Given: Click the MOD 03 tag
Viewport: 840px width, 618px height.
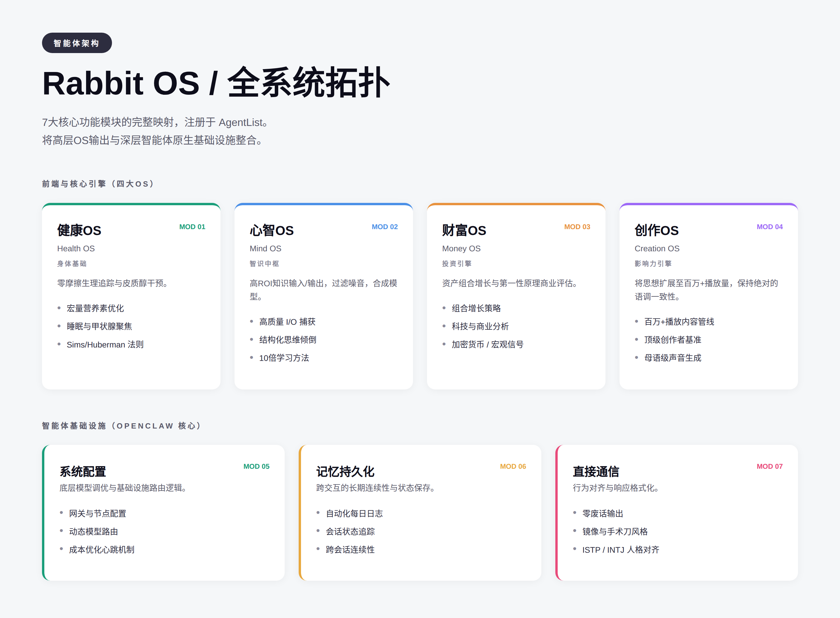Looking at the screenshot, I should [x=577, y=227].
